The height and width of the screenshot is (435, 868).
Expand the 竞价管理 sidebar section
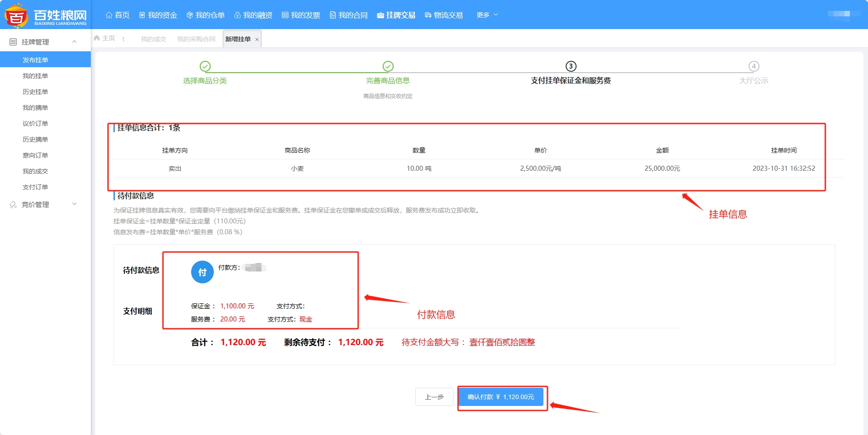coord(74,204)
